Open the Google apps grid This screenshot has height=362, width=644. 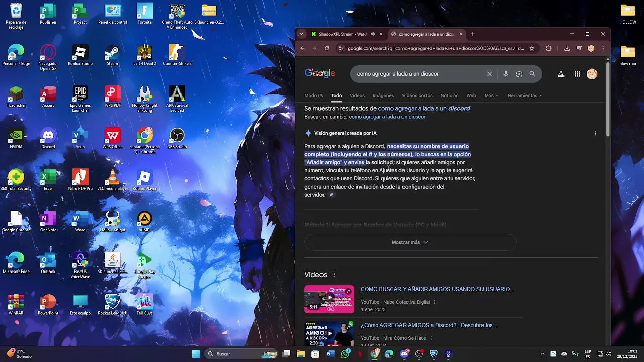[577, 74]
